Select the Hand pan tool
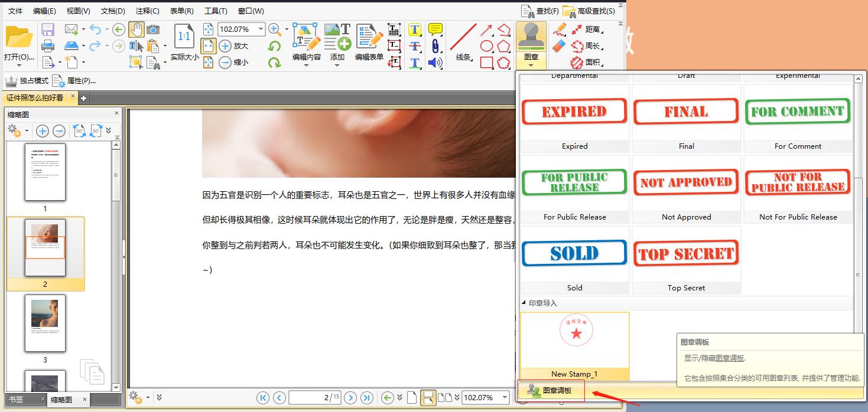Viewport: 868px width, 412px height. [136, 29]
